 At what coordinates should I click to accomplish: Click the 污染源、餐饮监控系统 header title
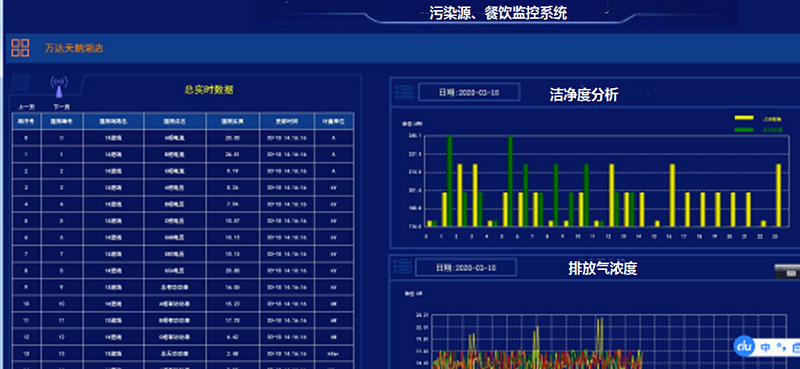pos(497,12)
